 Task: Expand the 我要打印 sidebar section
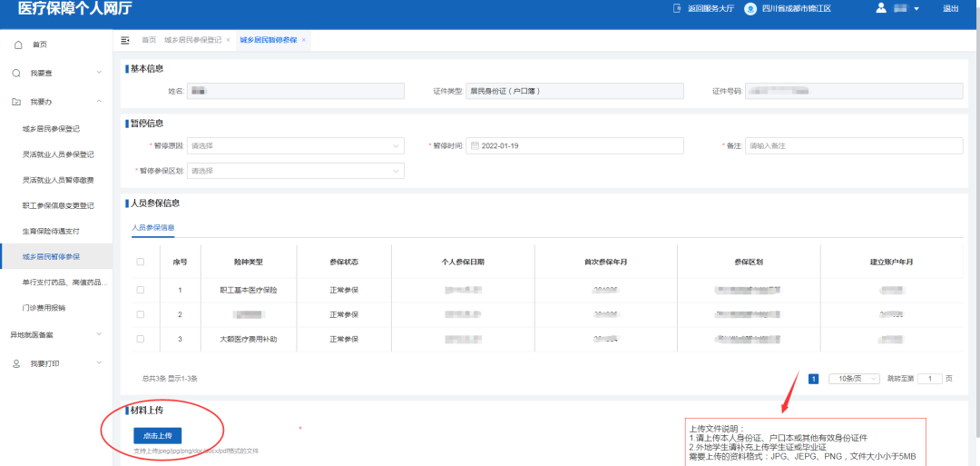tap(99, 363)
